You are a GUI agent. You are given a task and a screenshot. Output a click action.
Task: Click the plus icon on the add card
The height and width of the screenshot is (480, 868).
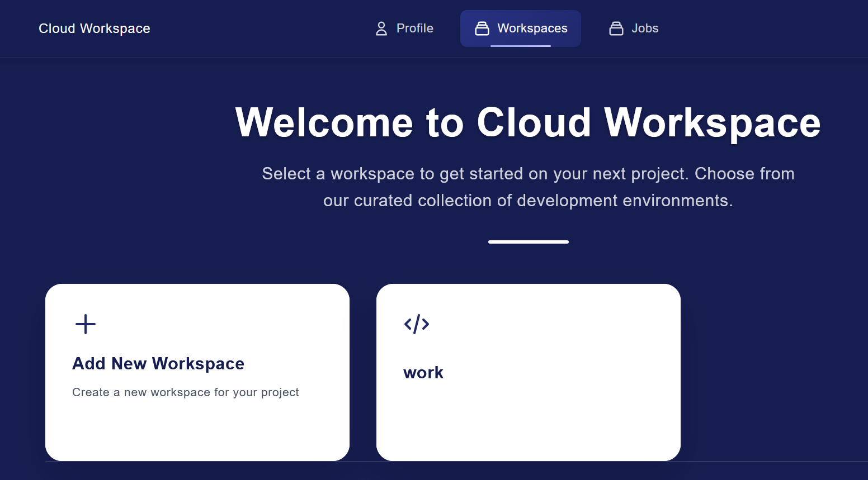[86, 324]
